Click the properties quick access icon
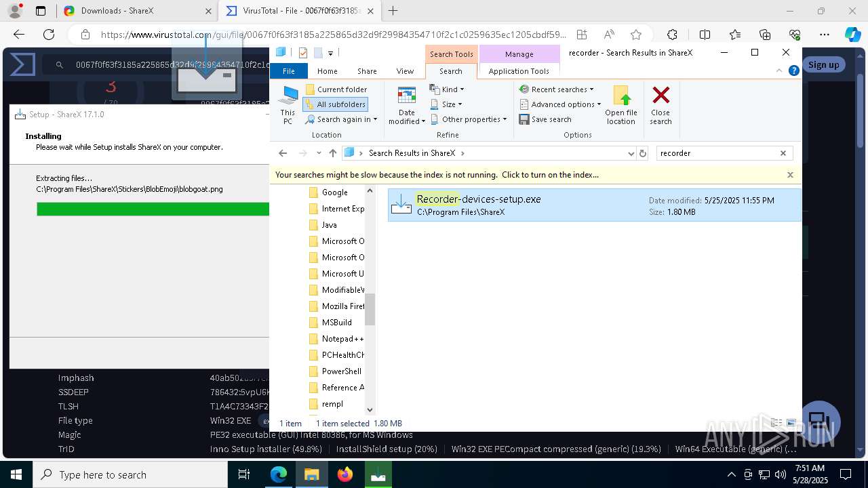The height and width of the screenshot is (488, 868). coord(302,53)
